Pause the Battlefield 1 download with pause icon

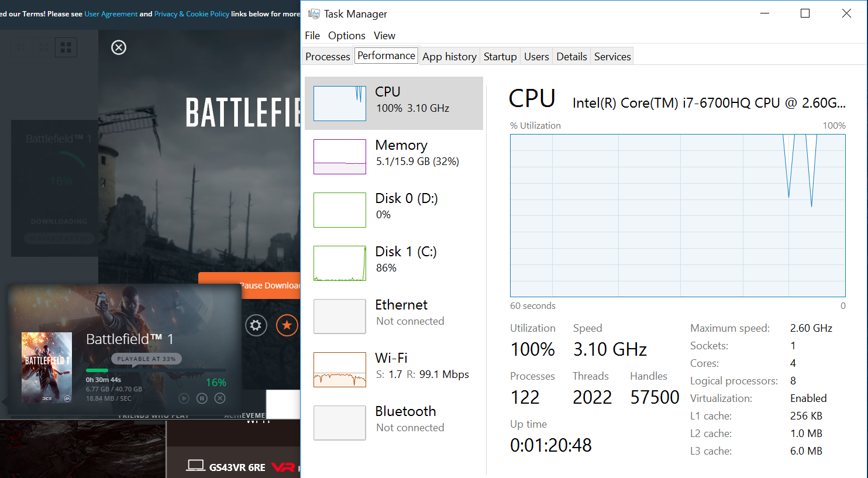pyautogui.click(x=202, y=398)
